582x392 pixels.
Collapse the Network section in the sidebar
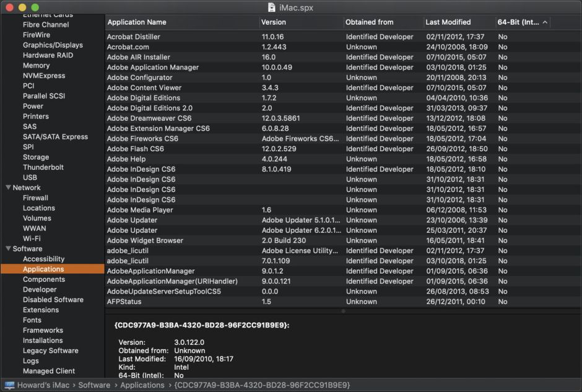[8, 188]
